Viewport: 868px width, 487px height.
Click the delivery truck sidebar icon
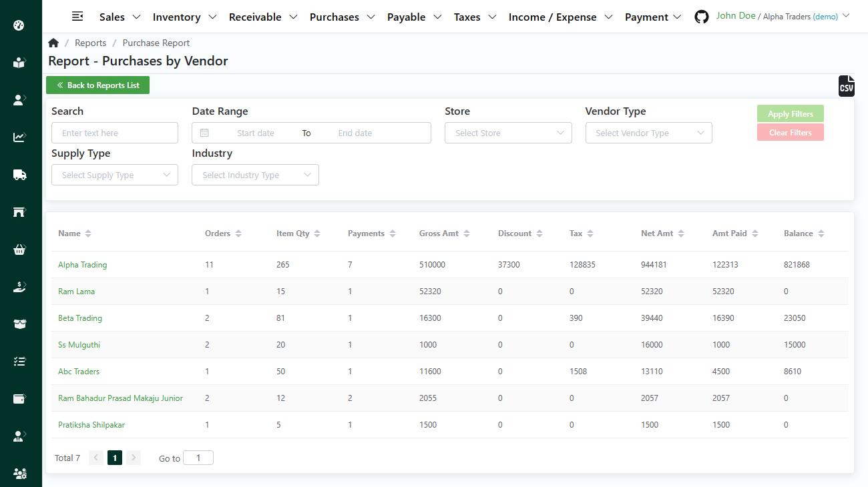click(19, 175)
